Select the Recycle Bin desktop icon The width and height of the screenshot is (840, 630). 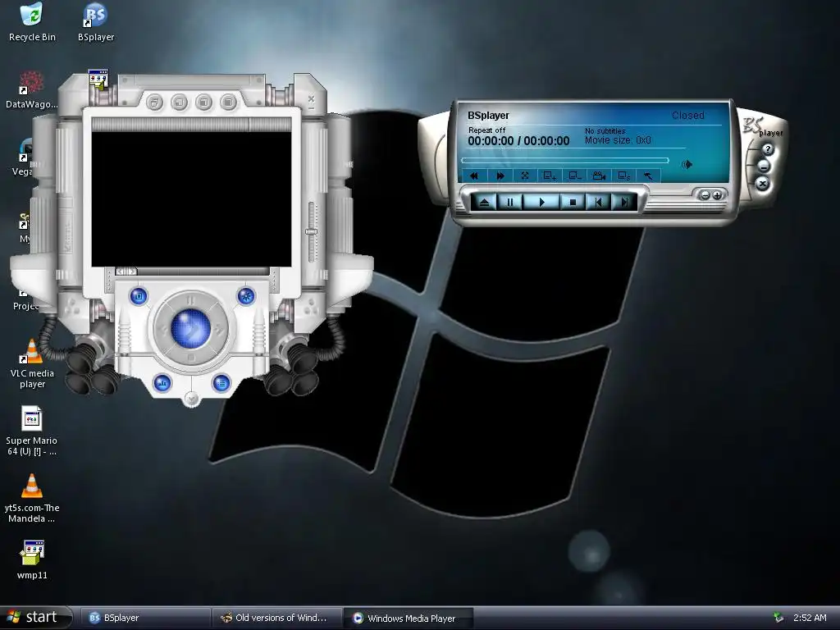click(32, 22)
